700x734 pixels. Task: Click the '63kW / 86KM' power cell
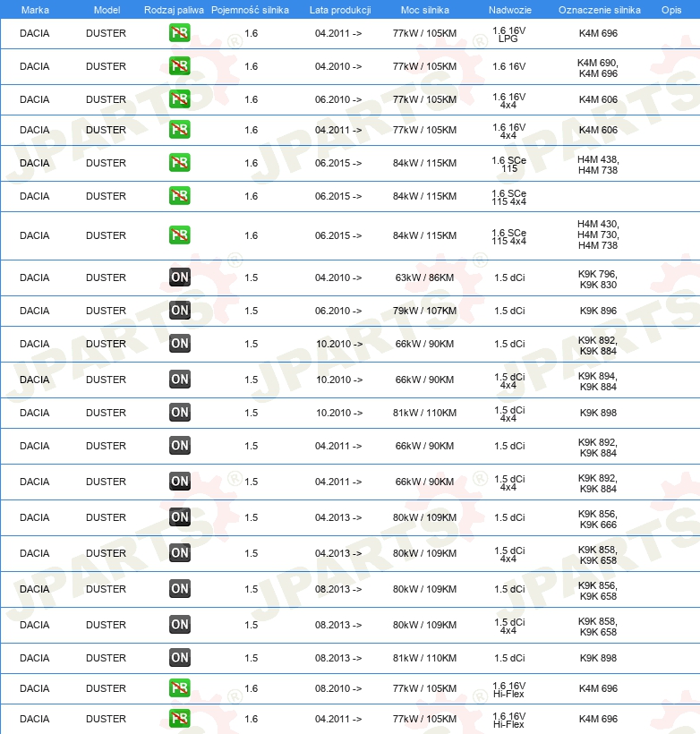point(424,277)
